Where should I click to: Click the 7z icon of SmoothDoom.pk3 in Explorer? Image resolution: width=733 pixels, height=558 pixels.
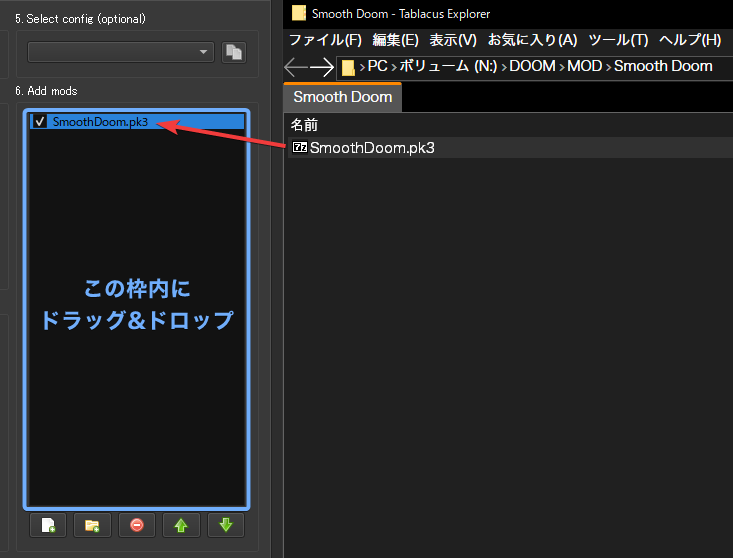[300, 148]
